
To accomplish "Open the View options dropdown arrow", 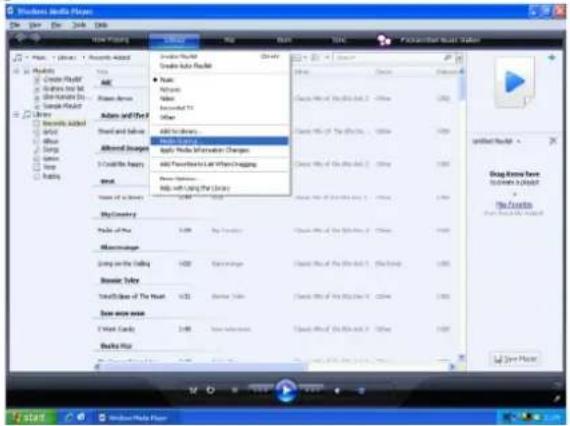I will click(x=305, y=57).
